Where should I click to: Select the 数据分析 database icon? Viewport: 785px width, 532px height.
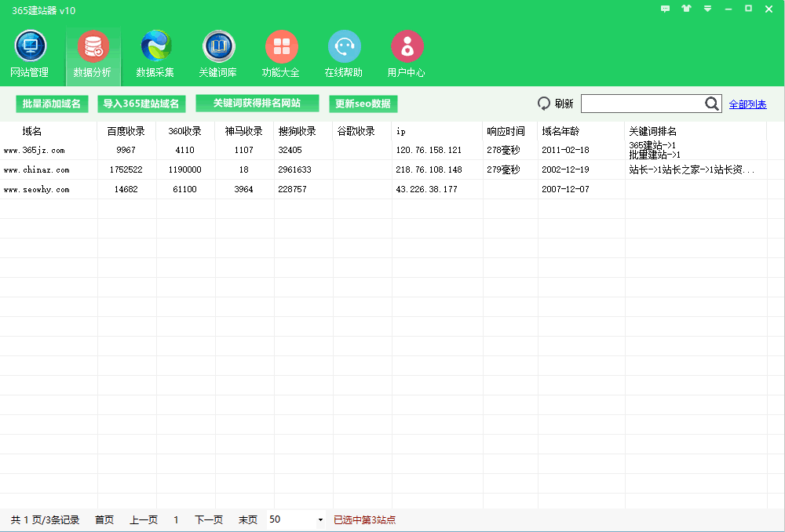[93, 46]
